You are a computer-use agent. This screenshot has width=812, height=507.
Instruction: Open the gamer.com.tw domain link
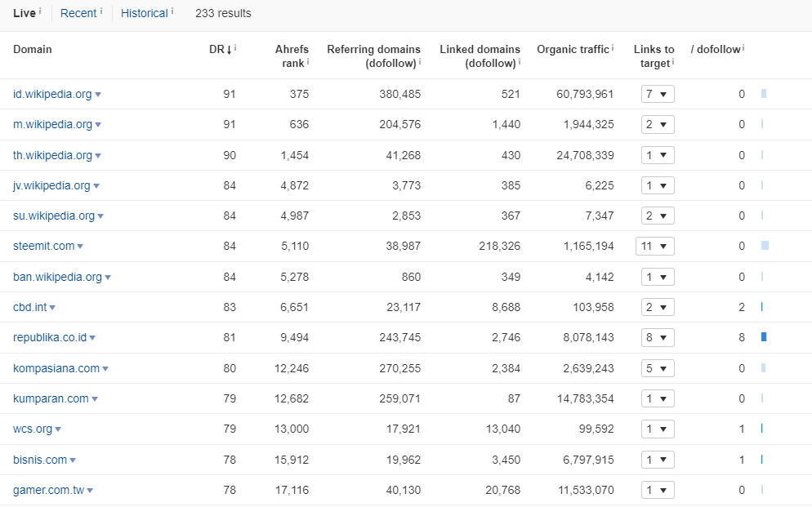49,490
